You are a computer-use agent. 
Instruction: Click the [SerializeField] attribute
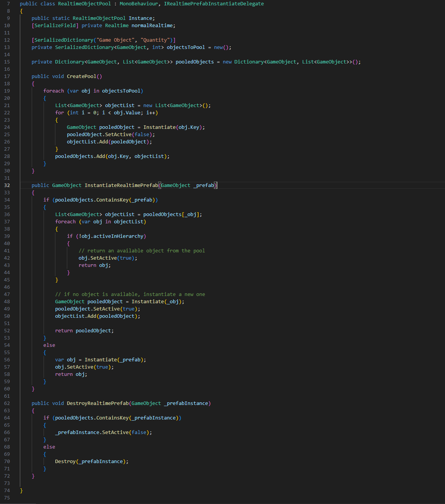55,26
